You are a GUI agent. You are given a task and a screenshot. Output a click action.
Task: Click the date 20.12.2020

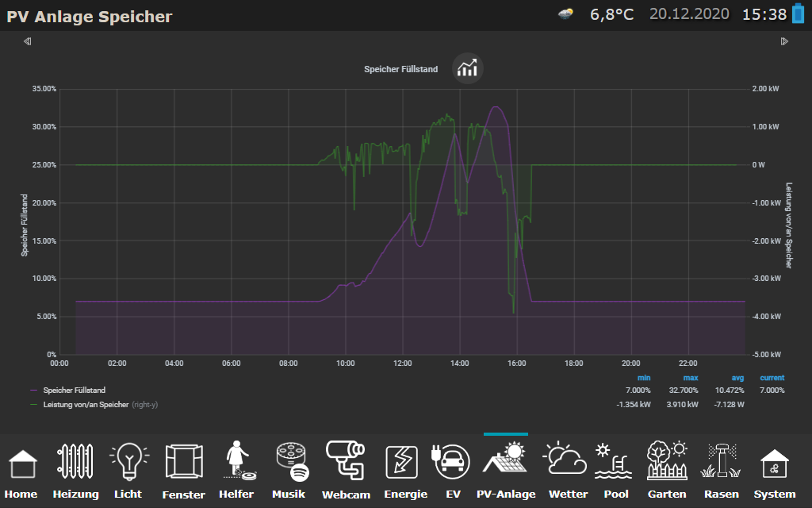(689, 14)
